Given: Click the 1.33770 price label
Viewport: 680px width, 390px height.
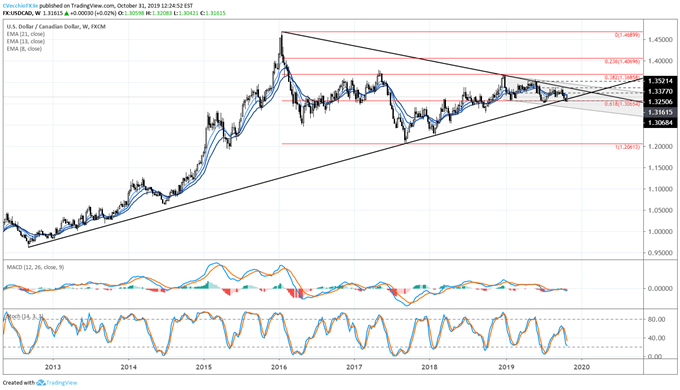Looking at the screenshot, I should pyautogui.click(x=660, y=92).
